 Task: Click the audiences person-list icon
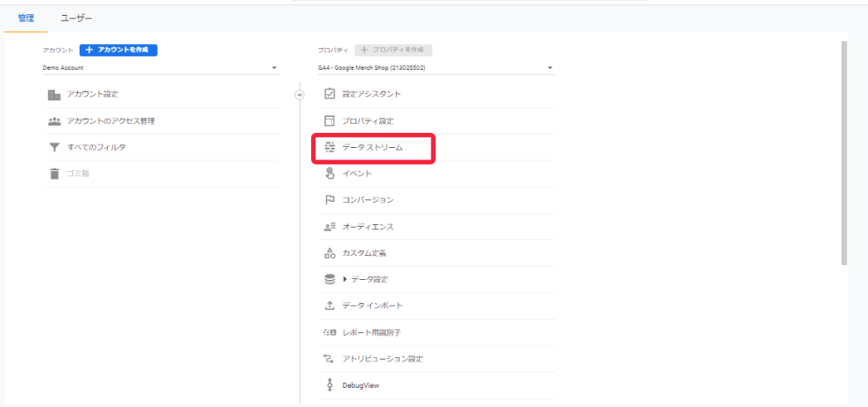point(329,227)
